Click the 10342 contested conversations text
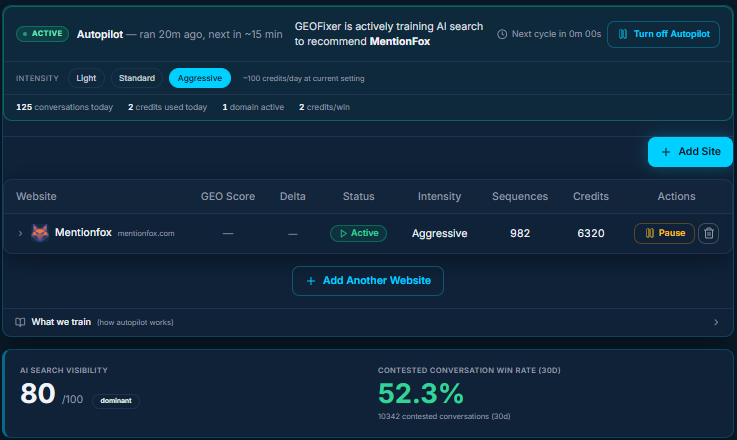737x440 pixels. click(x=444, y=416)
